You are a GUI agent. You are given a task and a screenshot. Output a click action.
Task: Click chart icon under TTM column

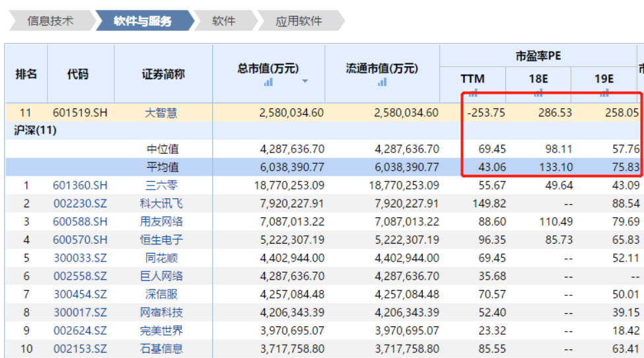point(472,92)
